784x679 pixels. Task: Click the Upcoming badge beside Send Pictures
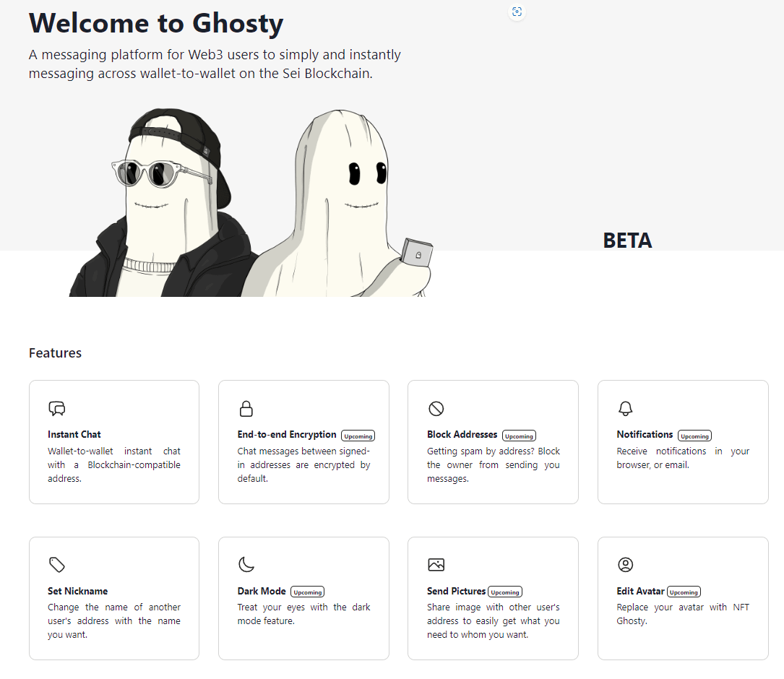pos(505,592)
